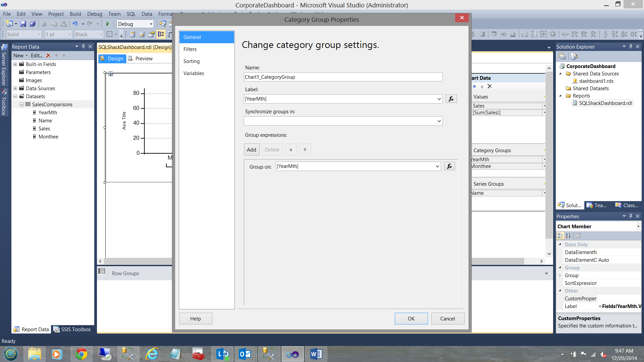Open expression editor for Group on
The image size is (644, 362).
tap(449, 166)
